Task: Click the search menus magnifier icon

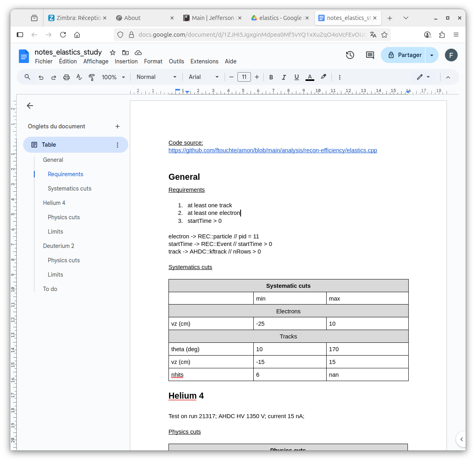Action: (27, 77)
